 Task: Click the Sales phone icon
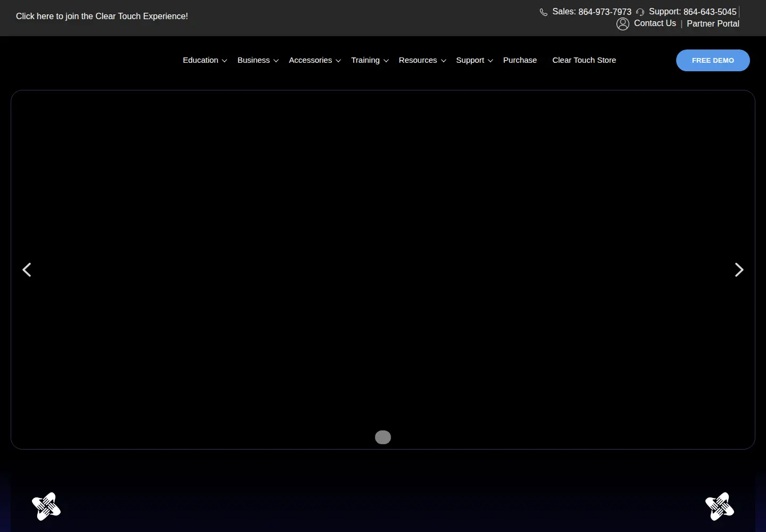click(544, 12)
